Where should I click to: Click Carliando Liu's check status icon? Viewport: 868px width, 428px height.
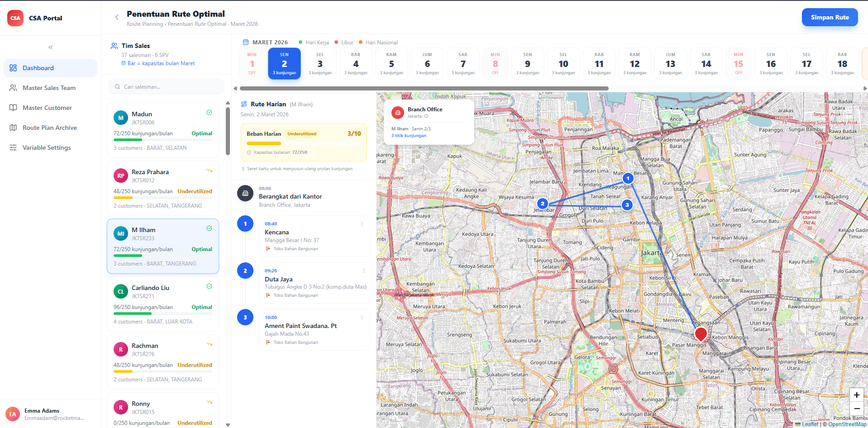pos(210,286)
